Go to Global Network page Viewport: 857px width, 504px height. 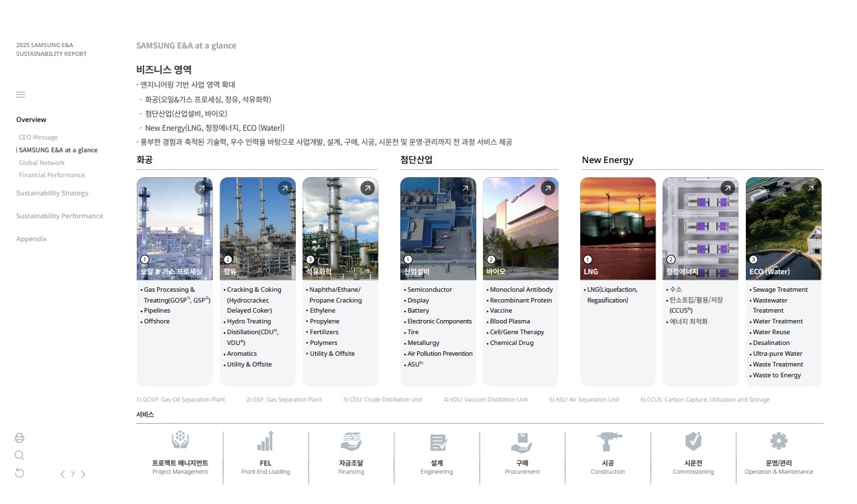42,163
